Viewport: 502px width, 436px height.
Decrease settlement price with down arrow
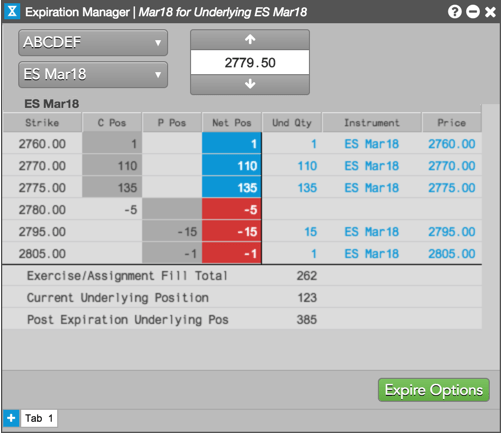tap(250, 84)
